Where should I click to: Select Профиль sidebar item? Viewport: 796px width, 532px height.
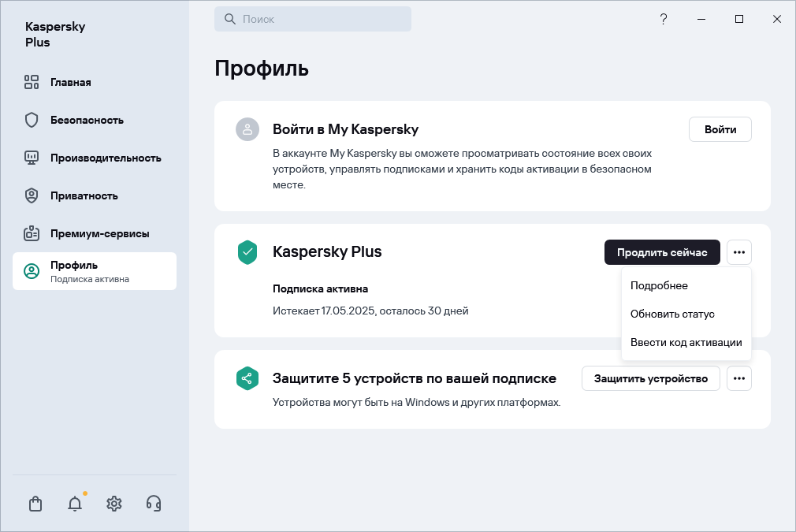click(x=95, y=271)
